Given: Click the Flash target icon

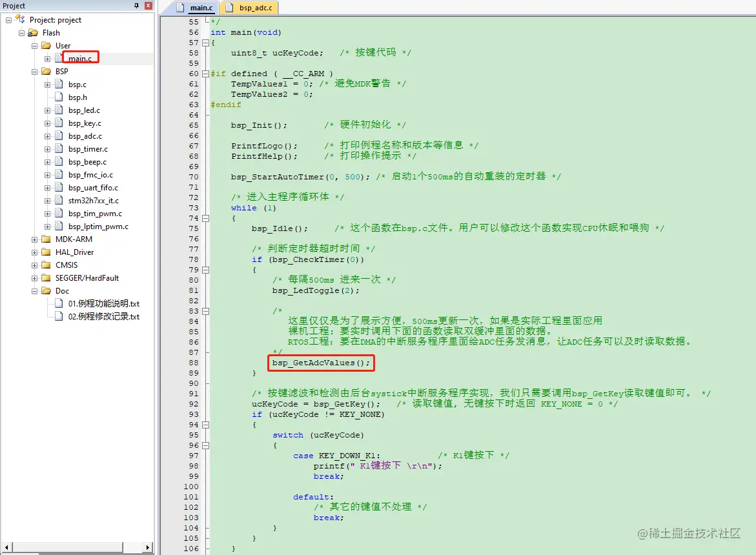Looking at the screenshot, I should point(33,33).
